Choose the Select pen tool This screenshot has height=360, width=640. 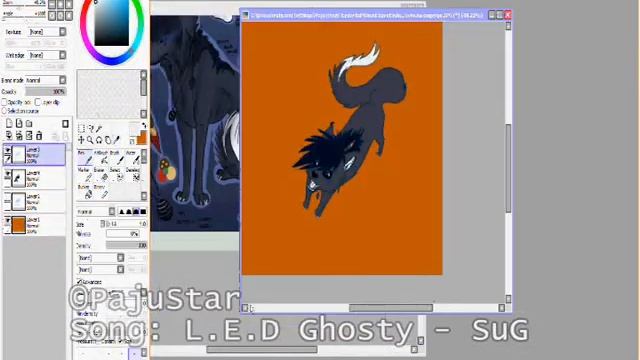(x=117, y=175)
